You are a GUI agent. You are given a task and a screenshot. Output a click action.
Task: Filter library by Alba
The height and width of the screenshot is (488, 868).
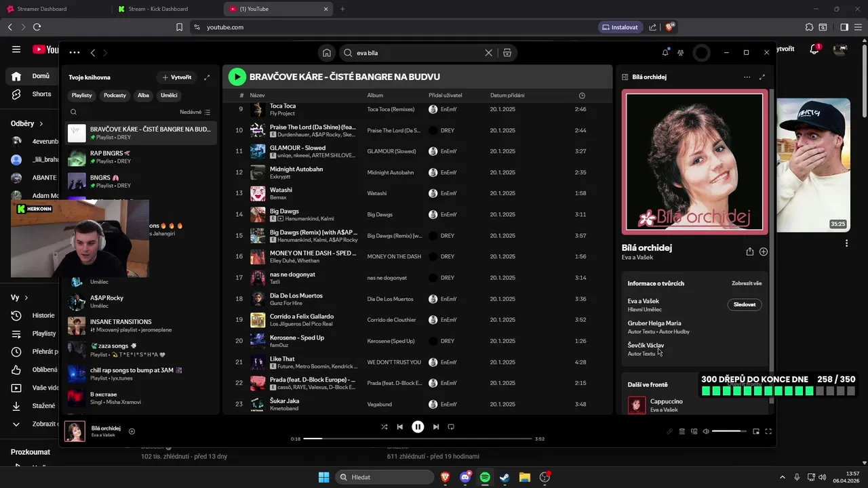coord(143,96)
